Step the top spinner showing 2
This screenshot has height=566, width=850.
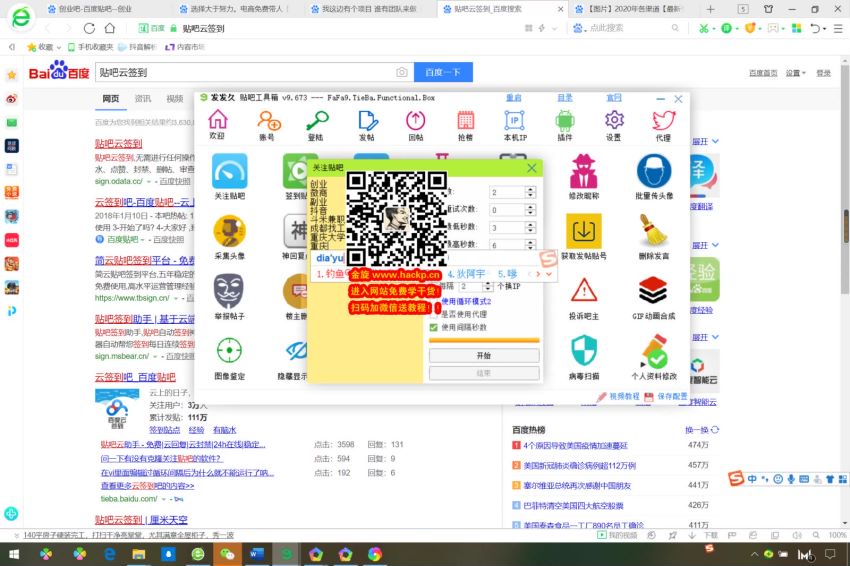(531, 192)
